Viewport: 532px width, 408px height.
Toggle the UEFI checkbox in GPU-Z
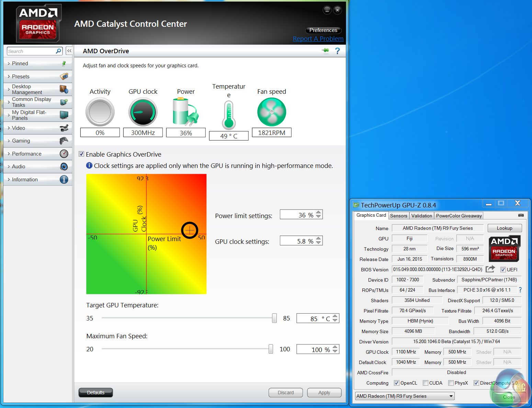[x=503, y=270]
